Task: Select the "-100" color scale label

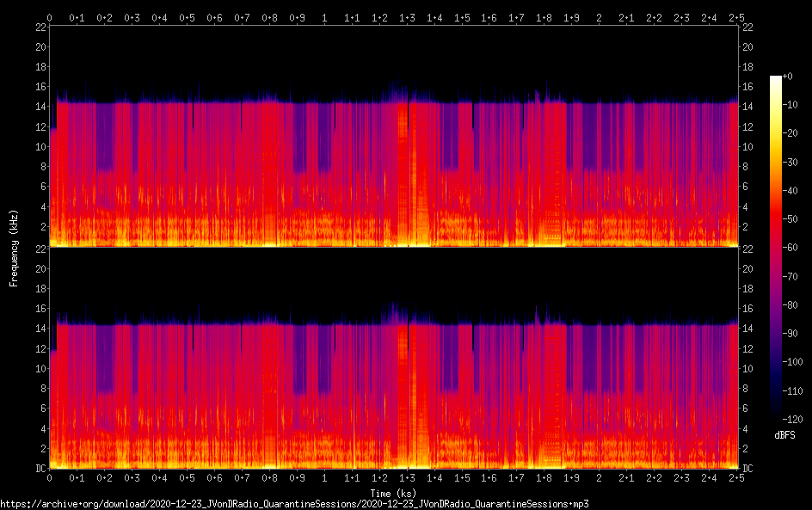Action: point(792,362)
